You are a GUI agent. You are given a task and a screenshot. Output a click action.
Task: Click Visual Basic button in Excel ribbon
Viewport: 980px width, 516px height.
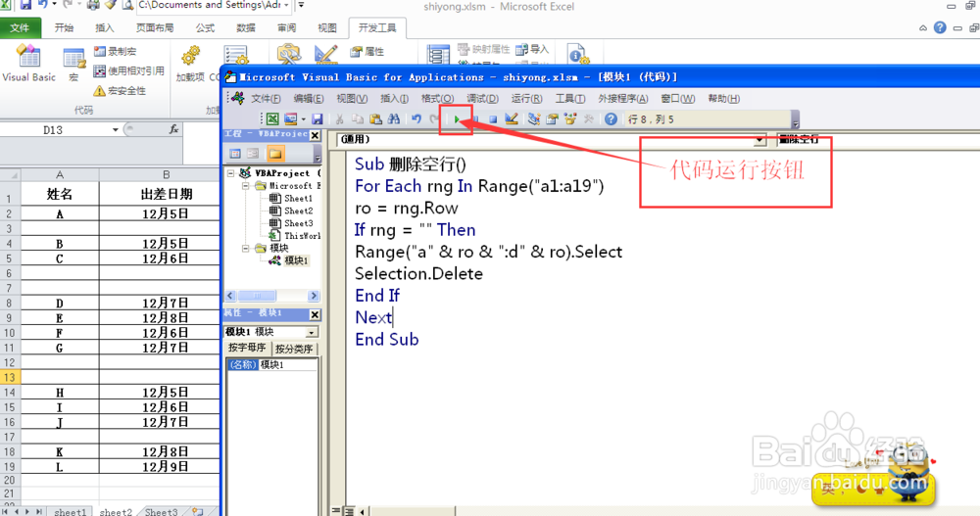pyautogui.click(x=28, y=64)
